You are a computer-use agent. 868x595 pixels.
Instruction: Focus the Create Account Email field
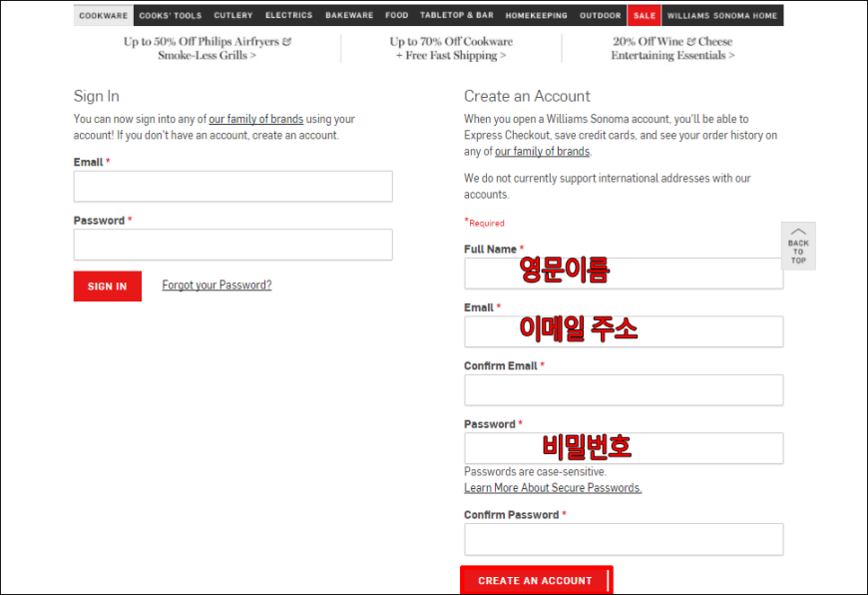tap(624, 331)
